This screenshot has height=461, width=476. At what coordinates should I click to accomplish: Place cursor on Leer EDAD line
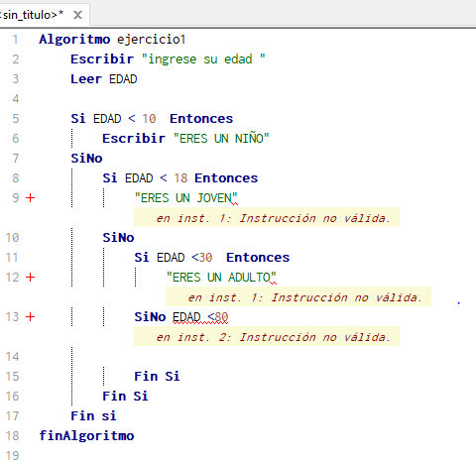pyautogui.click(x=104, y=79)
